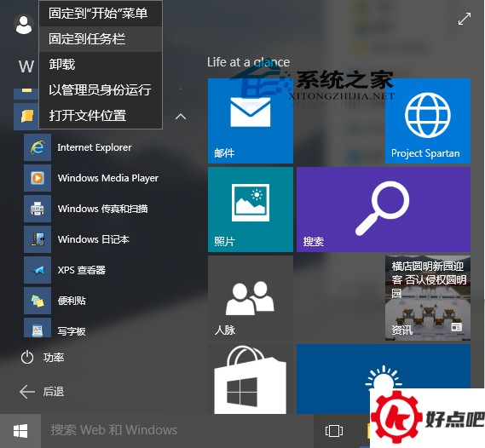This screenshot has height=448, width=485.
Task: Open the XPS 查看器 icon
Action: [38, 270]
